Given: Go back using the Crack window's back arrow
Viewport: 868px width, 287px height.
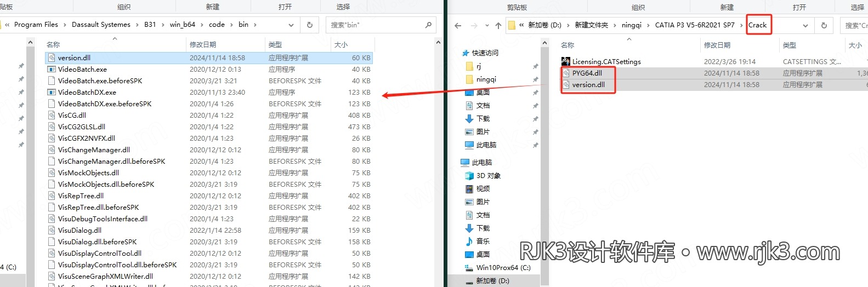Looking at the screenshot, I should (x=458, y=25).
